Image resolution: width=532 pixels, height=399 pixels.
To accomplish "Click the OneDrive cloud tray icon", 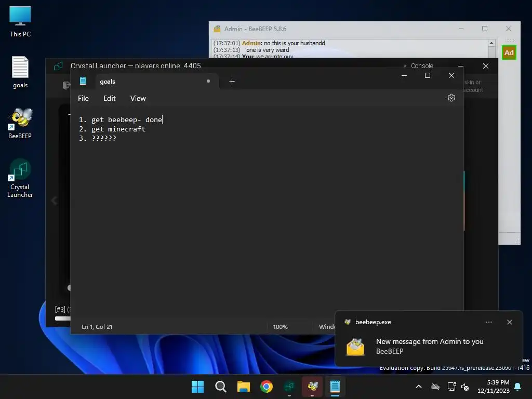I will [x=435, y=387].
